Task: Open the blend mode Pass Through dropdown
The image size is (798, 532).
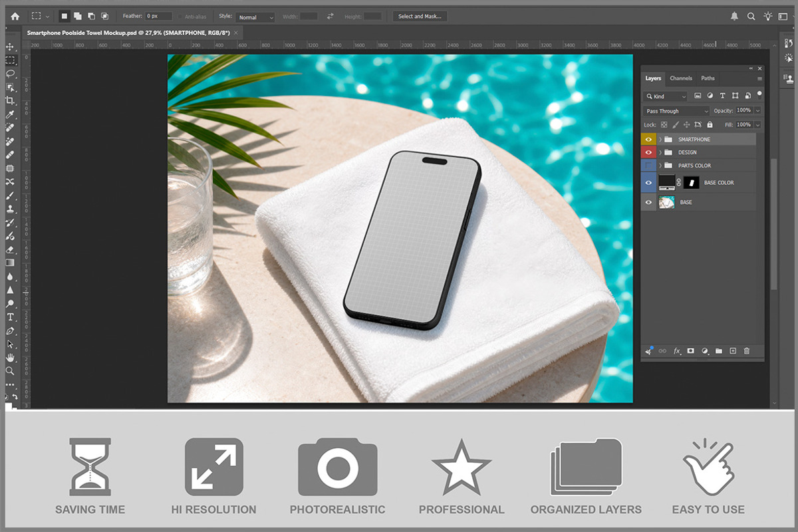Action: (676, 111)
